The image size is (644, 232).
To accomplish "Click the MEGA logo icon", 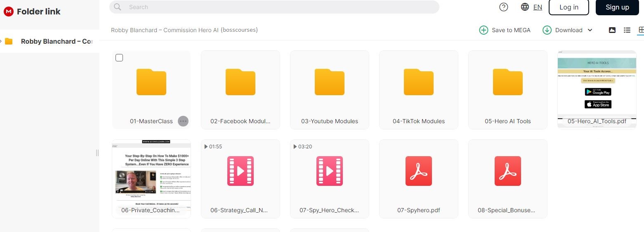I will tap(9, 12).
